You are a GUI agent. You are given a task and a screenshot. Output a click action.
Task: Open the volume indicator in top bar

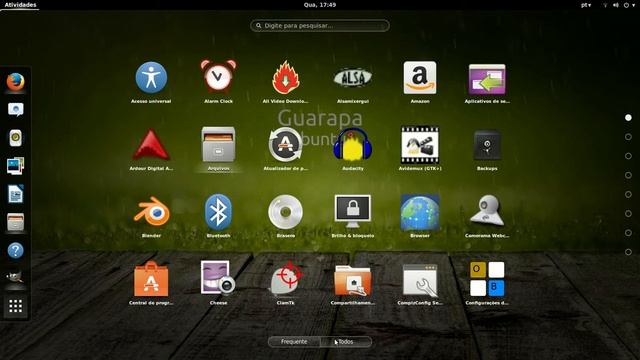pyautogui.click(x=616, y=5)
